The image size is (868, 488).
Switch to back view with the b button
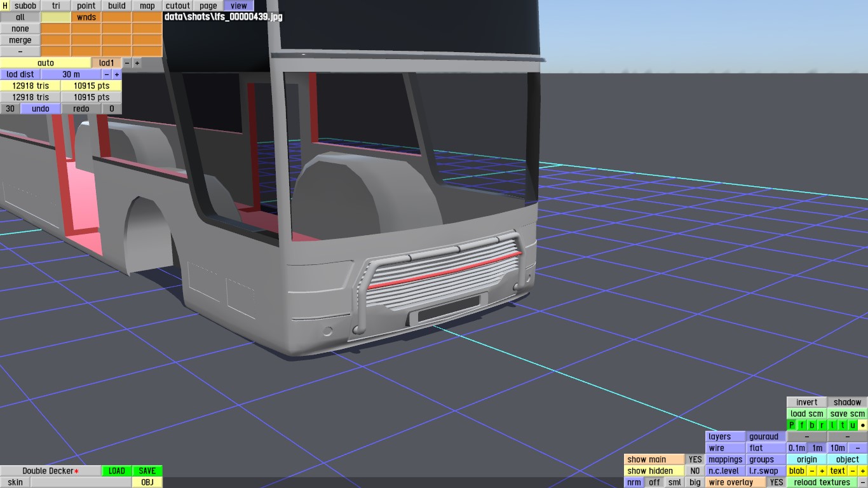(812, 425)
